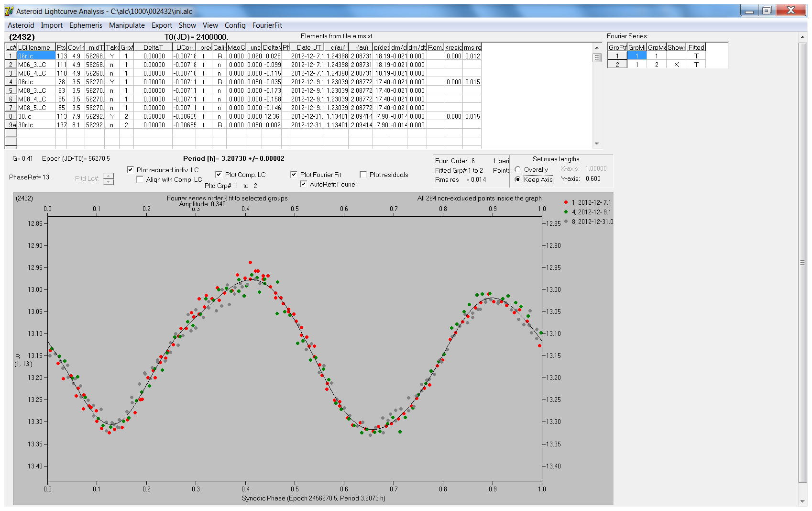This screenshot has height=511, width=812.
Task: Enable Plot residuals checkbox
Action: [363, 174]
